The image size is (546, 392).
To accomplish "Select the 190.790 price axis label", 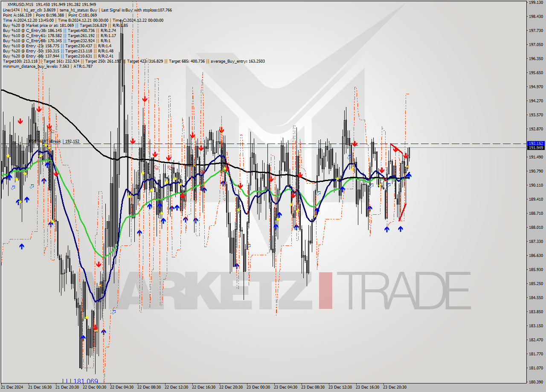I will pyautogui.click(x=535, y=171).
